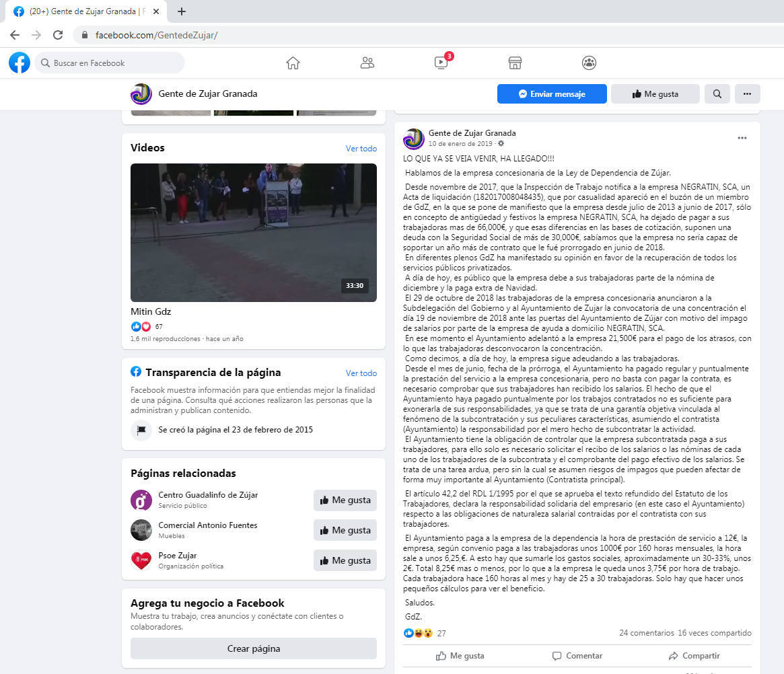Image resolution: width=784 pixels, height=674 pixels.
Task: Click the Enviar mensaje button
Action: (x=551, y=94)
